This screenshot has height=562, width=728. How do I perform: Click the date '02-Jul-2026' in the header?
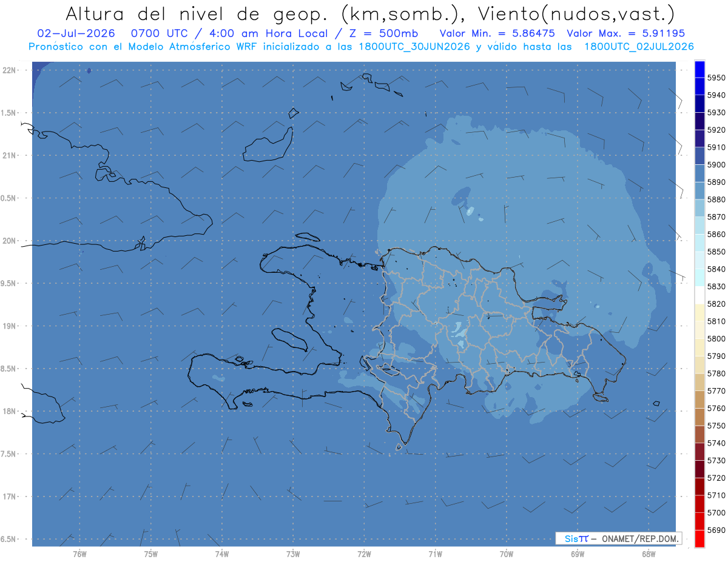click(76, 33)
